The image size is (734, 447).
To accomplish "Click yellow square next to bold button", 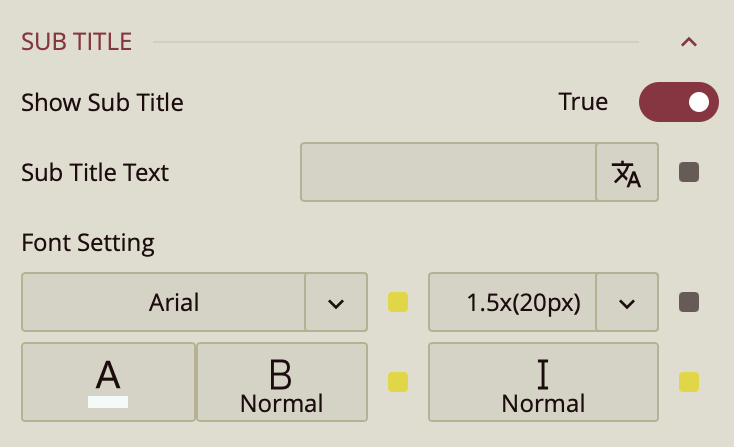I will tap(398, 381).
